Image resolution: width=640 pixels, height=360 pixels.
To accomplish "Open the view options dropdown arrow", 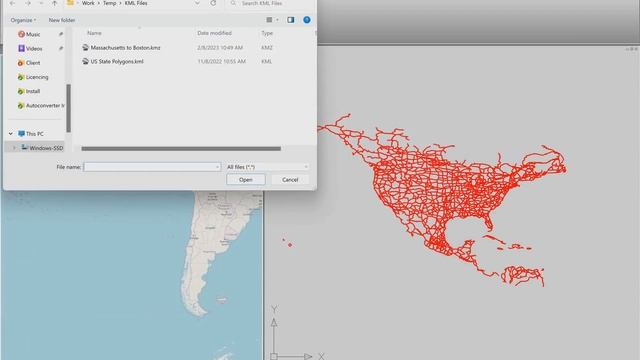I will click(277, 20).
